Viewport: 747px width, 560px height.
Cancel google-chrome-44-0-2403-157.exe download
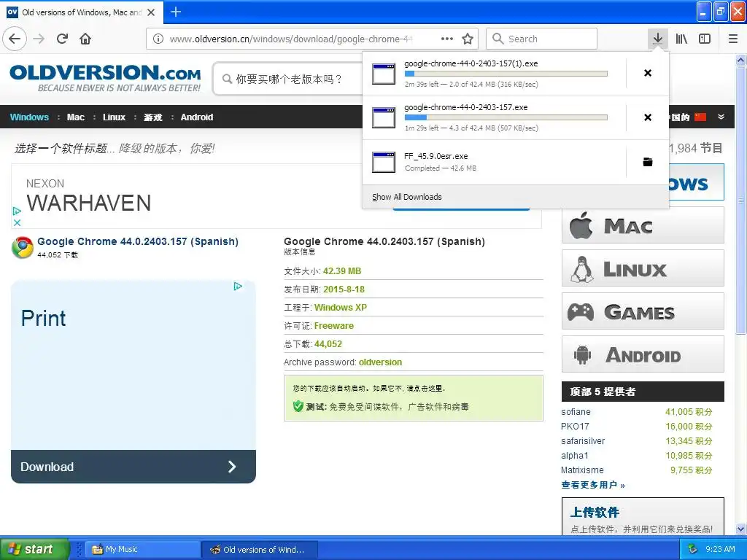[x=648, y=117]
